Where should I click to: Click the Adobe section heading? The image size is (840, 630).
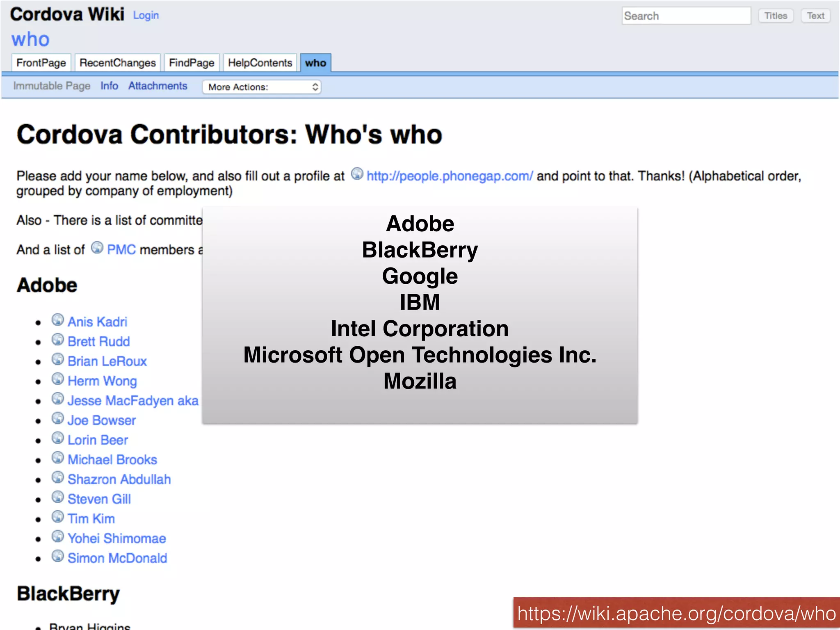pos(47,285)
